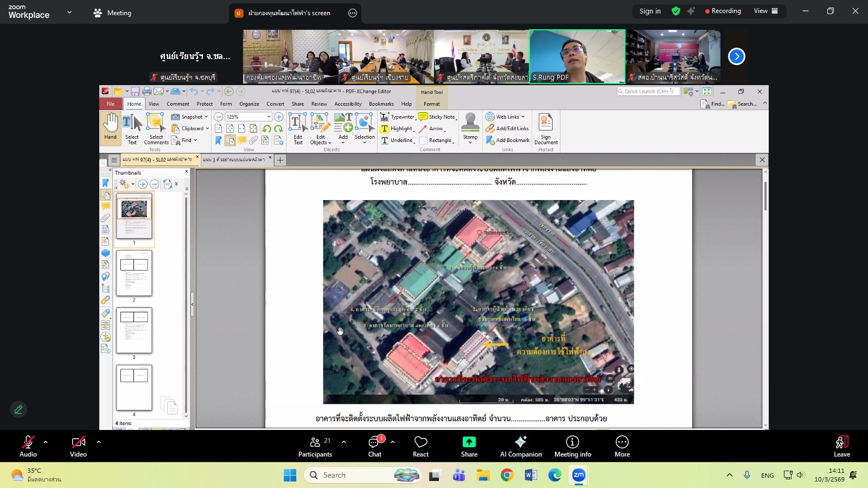Open the Stamp tool
This screenshot has width=868, height=488.
(x=470, y=127)
